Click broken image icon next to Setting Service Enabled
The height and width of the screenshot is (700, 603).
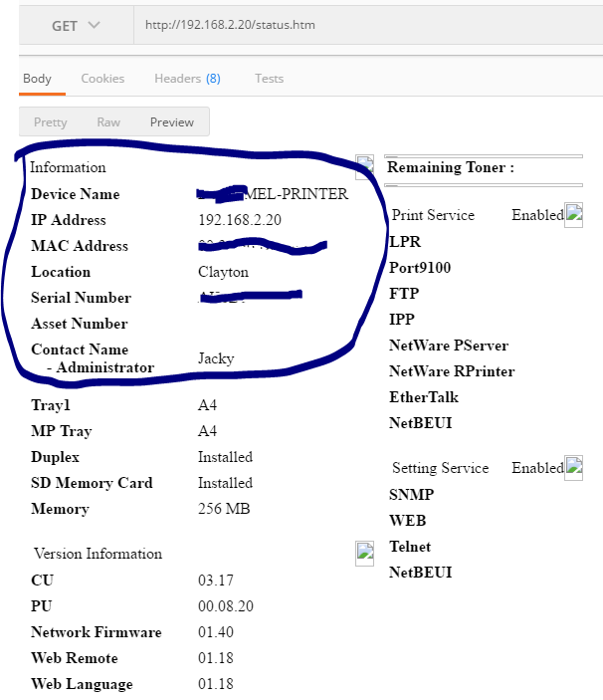point(573,468)
